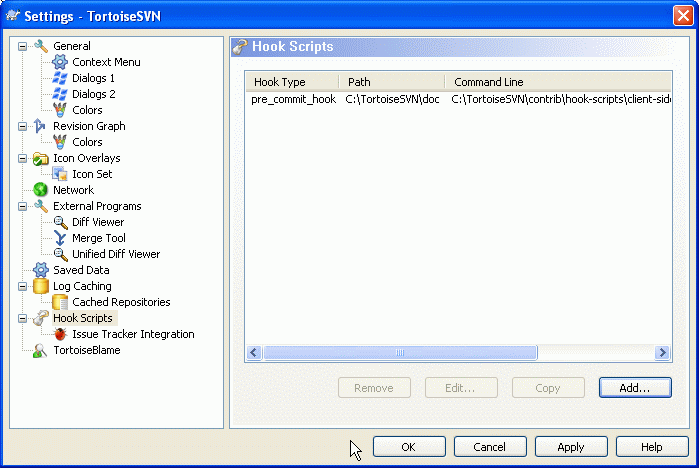Click the Issue Tracker Integration bug icon

pos(60,334)
